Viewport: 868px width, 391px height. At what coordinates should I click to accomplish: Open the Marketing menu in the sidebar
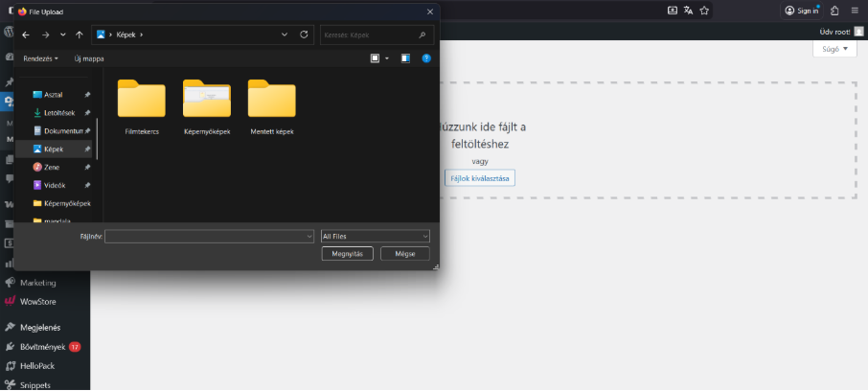38,283
